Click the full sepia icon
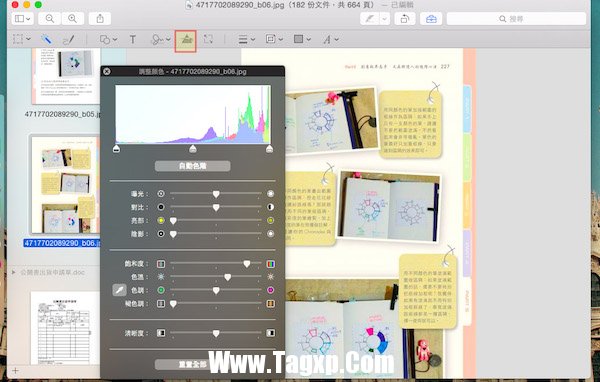Screen dimensions: 600x382 (271, 304)
